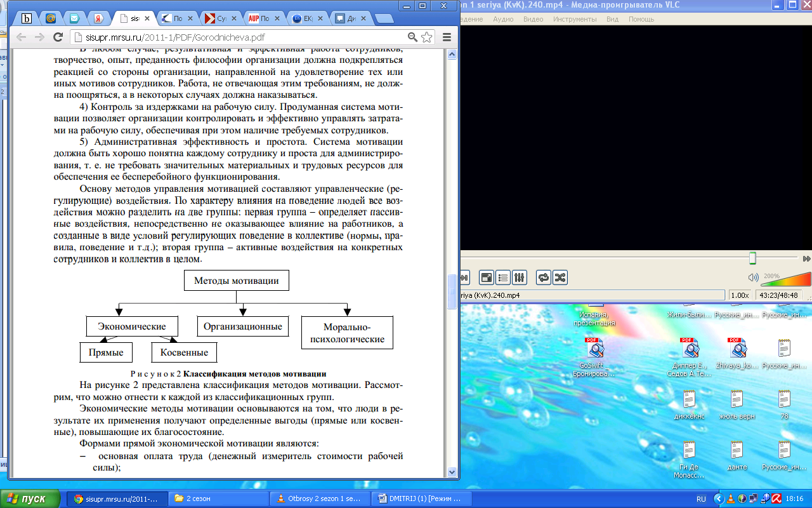Show the VLC playlist
The image size is (812, 508).
[502, 277]
